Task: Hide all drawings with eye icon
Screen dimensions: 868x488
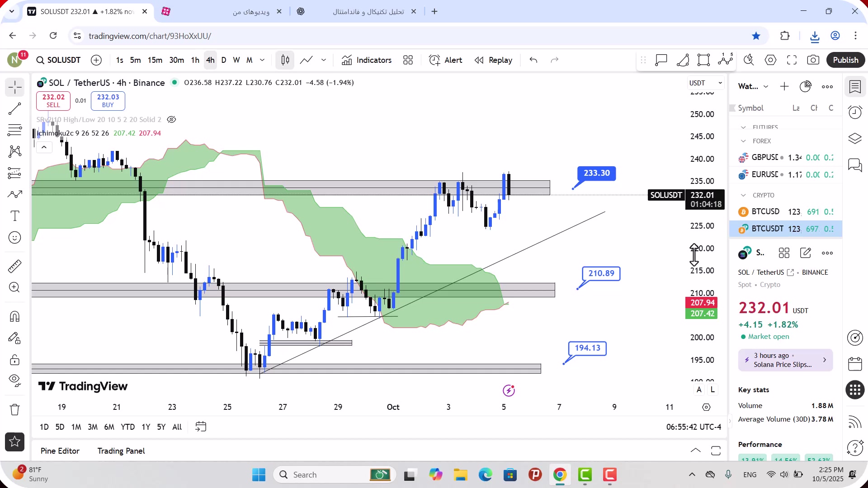Action: coord(14,380)
